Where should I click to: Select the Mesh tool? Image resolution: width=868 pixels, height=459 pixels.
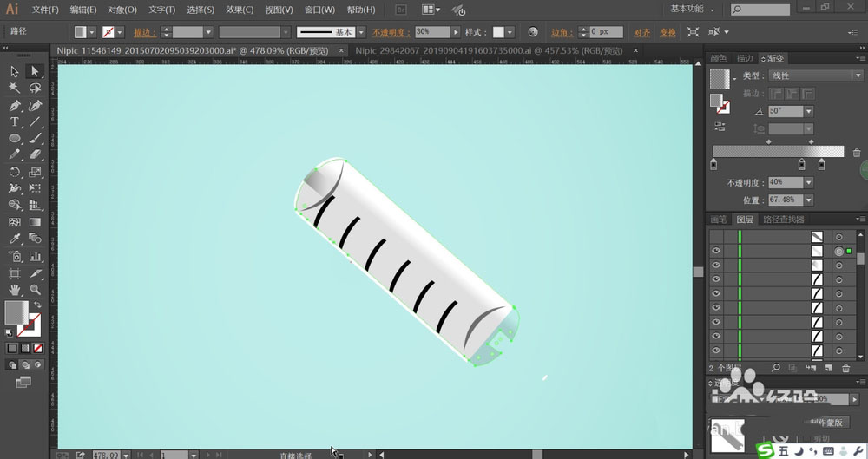point(15,222)
